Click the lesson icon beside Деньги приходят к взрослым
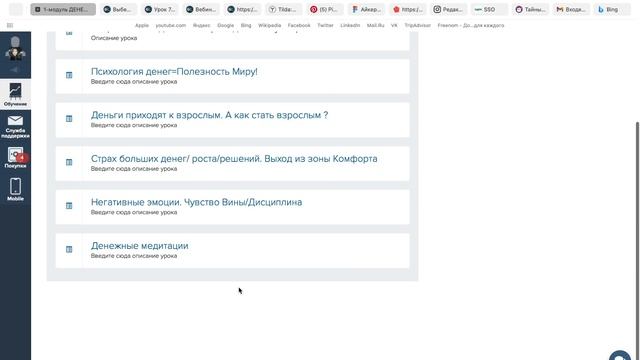This screenshot has width=640, height=360. point(69,119)
